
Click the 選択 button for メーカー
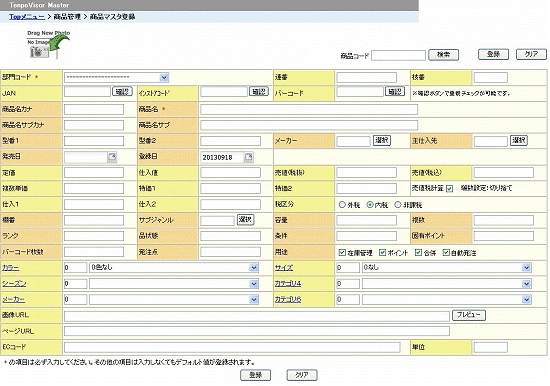tap(382, 140)
